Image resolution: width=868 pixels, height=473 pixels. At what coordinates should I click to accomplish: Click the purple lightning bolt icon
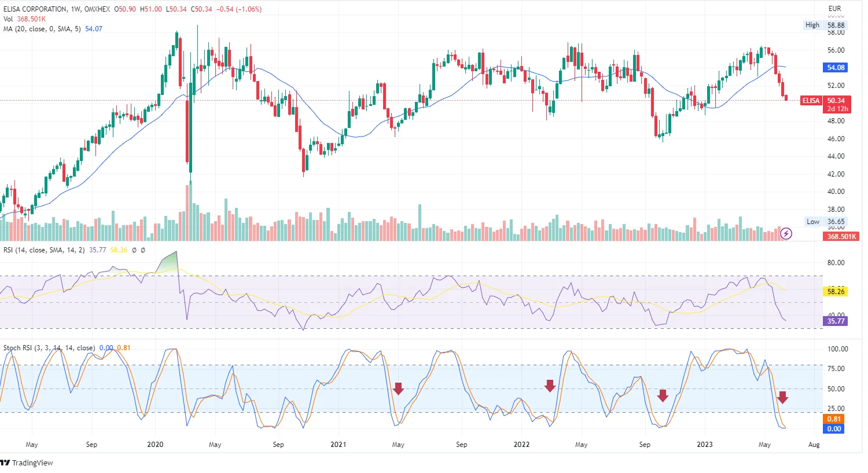coord(786,234)
